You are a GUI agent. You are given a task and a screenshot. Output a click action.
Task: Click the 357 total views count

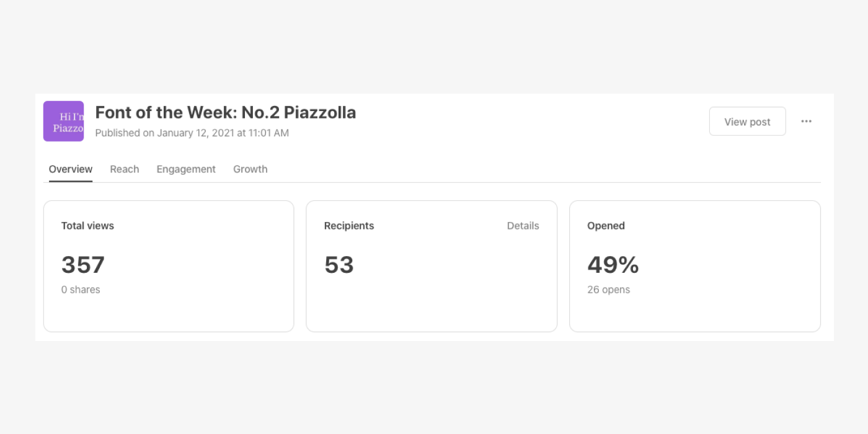(82, 265)
